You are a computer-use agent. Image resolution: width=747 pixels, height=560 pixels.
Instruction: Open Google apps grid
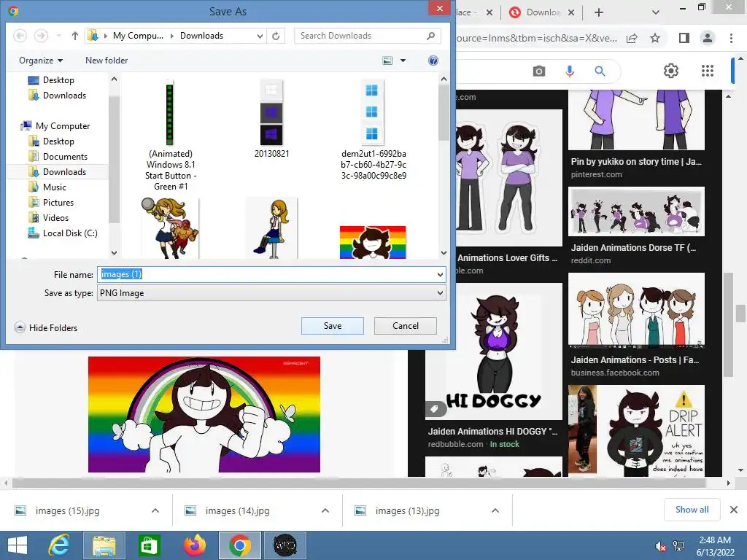click(708, 71)
